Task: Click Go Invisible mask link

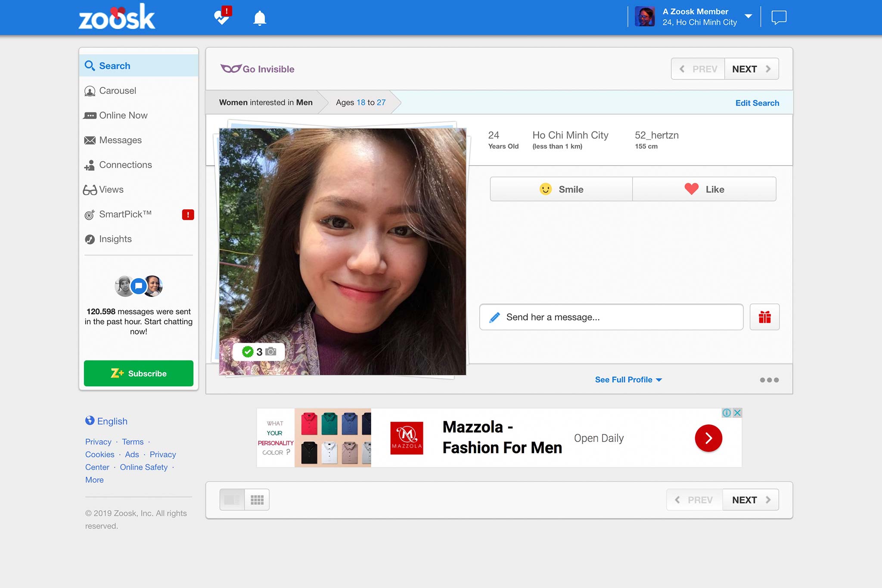Action: pyautogui.click(x=258, y=69)
